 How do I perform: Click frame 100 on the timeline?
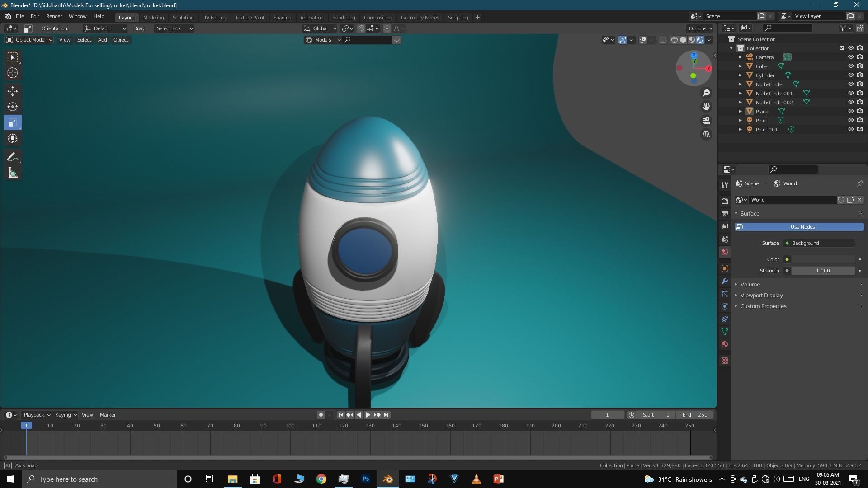tap(290, 426)
